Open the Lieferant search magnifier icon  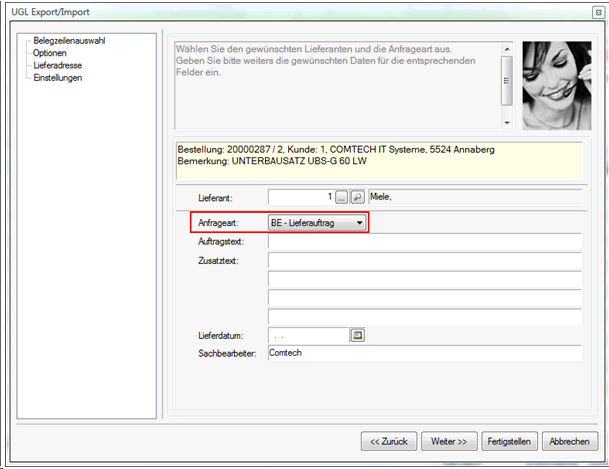click(358, 198)
